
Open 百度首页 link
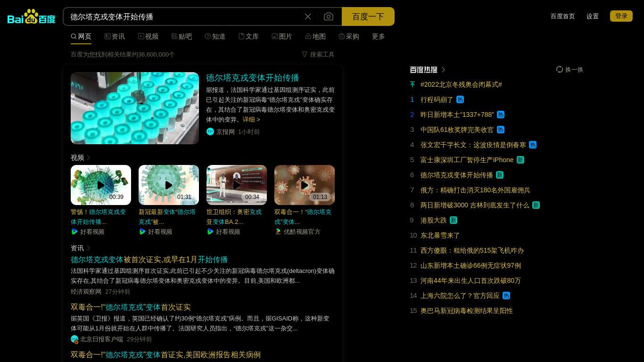tap(563, 16)
